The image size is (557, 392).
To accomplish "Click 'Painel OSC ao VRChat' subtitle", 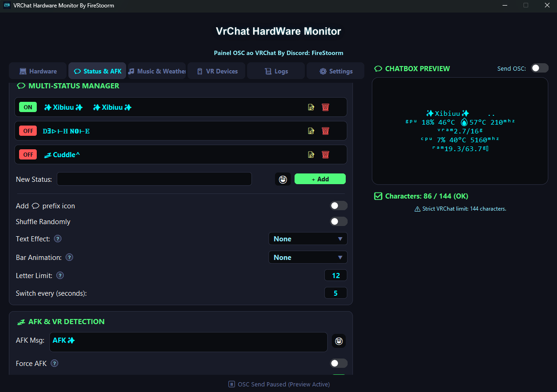I will pos(278,53).
